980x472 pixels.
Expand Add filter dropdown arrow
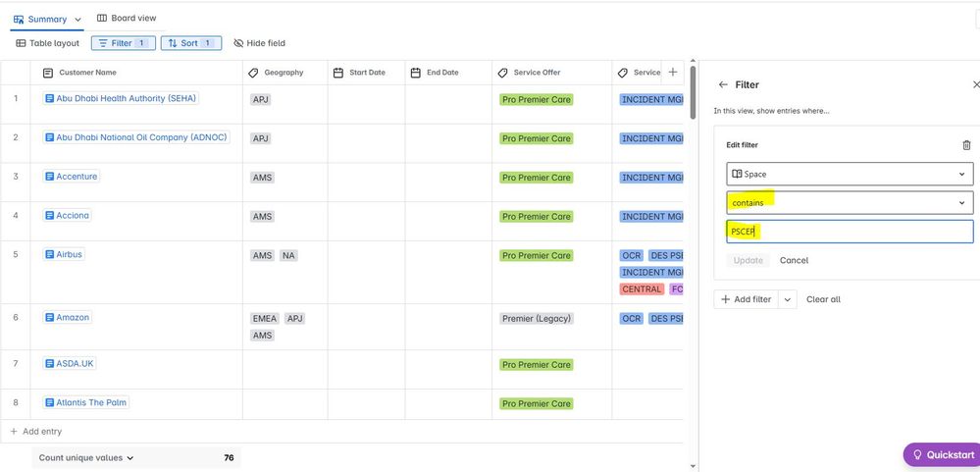point(788,299)
